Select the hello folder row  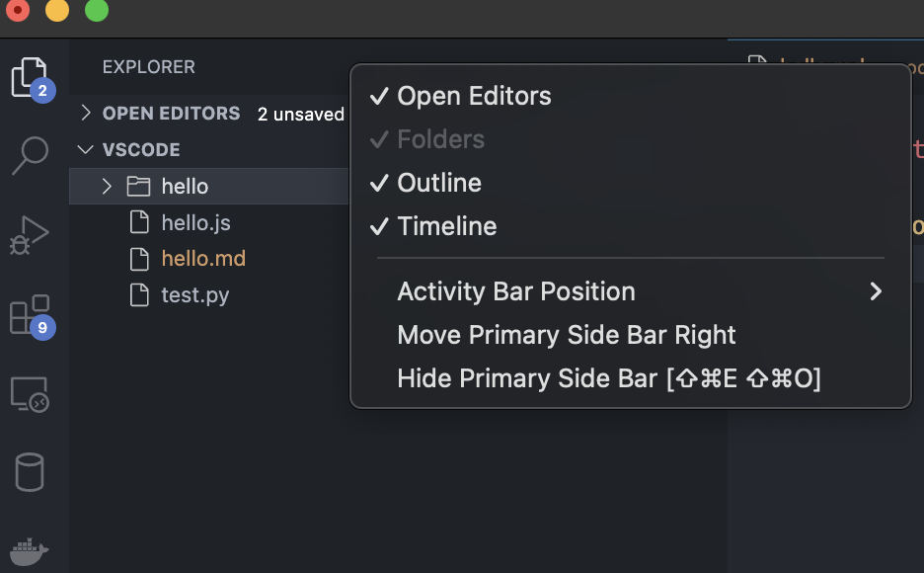click(x=209, y=187)
